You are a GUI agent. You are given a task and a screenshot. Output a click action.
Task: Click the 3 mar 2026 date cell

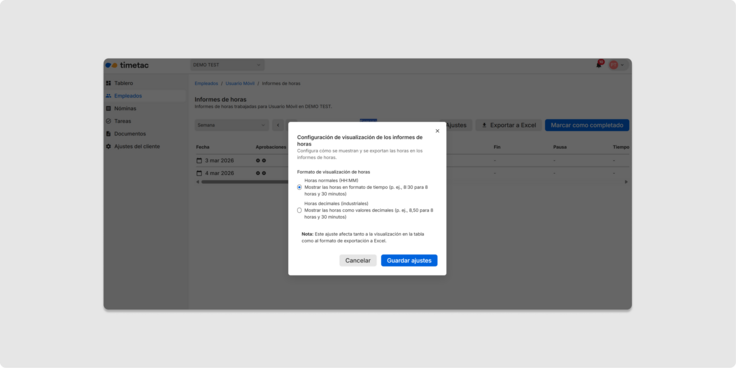click(x=219, y=161)
